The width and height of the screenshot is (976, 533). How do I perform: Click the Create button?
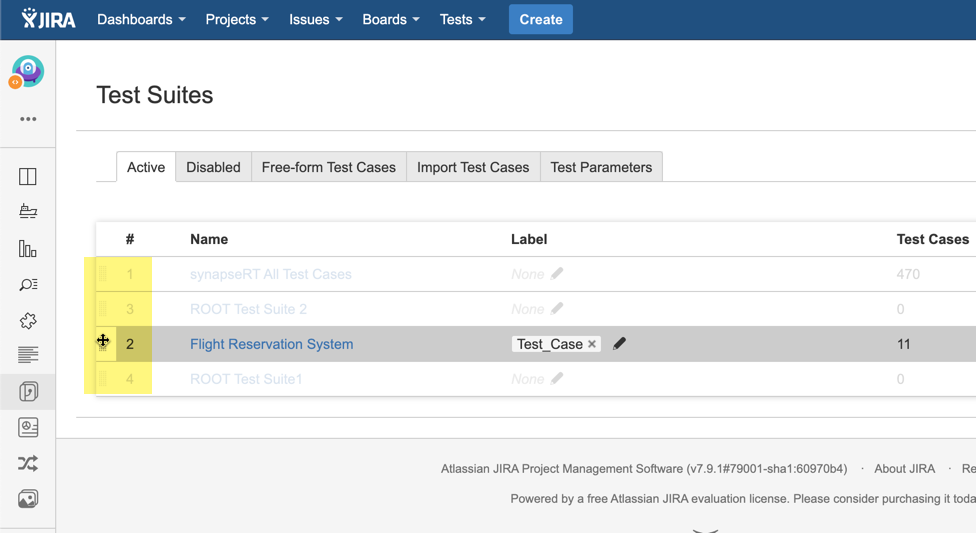click(540, 19)
